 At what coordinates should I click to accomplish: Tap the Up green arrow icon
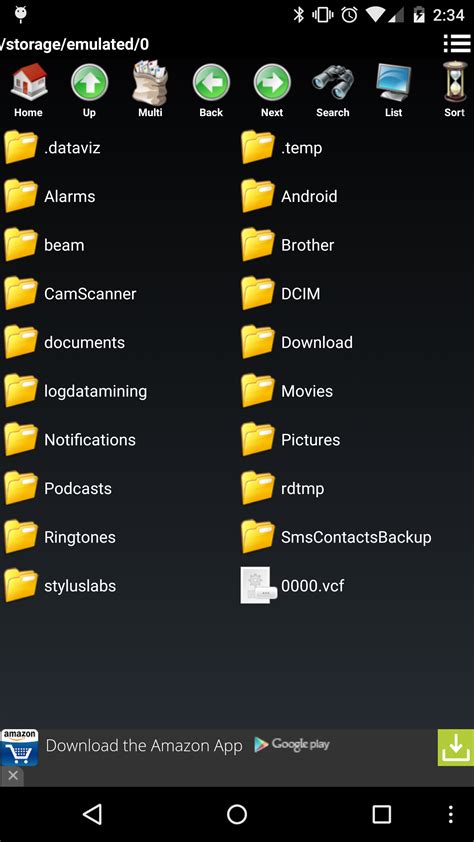(89, 82)
